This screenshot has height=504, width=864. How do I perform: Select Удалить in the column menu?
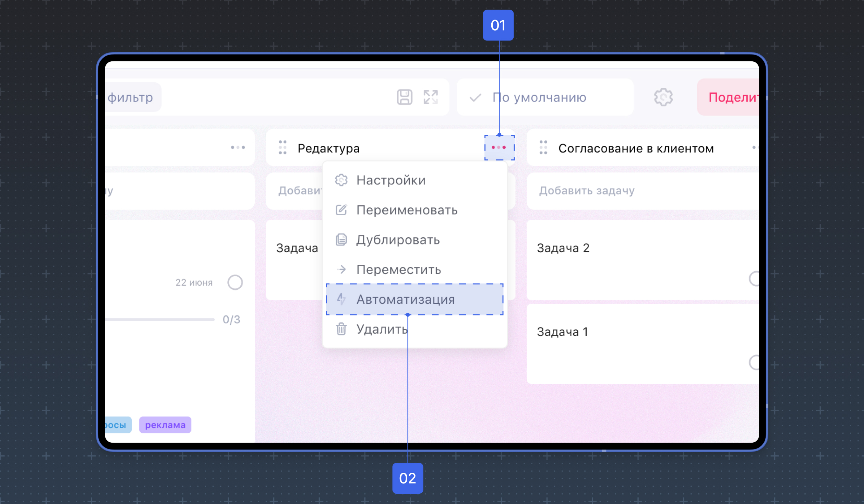(x=415, y=329)
